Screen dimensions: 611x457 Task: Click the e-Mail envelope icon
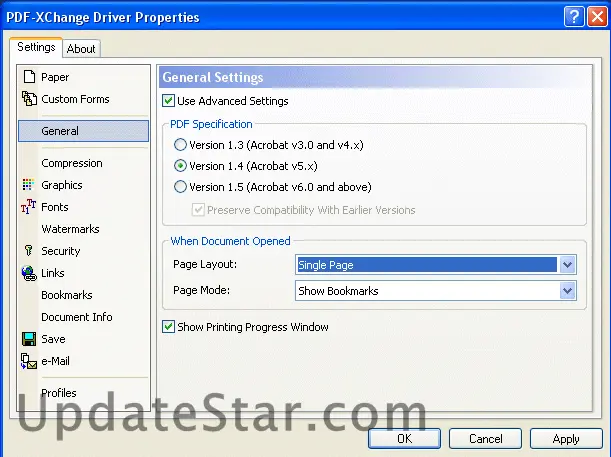pyautogui.click(x=29, y=361)
